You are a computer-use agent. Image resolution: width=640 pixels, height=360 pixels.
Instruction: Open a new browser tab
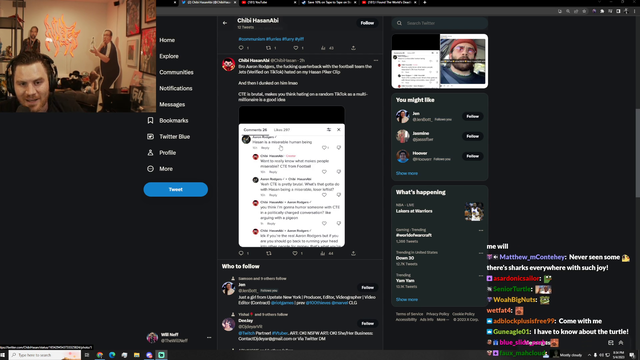[x=424, y=2]
